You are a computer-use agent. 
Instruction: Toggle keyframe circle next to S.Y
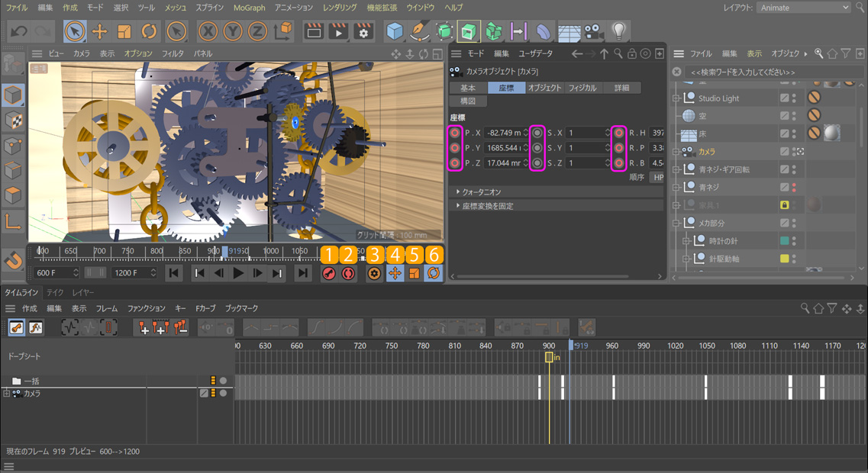[537, 148]
